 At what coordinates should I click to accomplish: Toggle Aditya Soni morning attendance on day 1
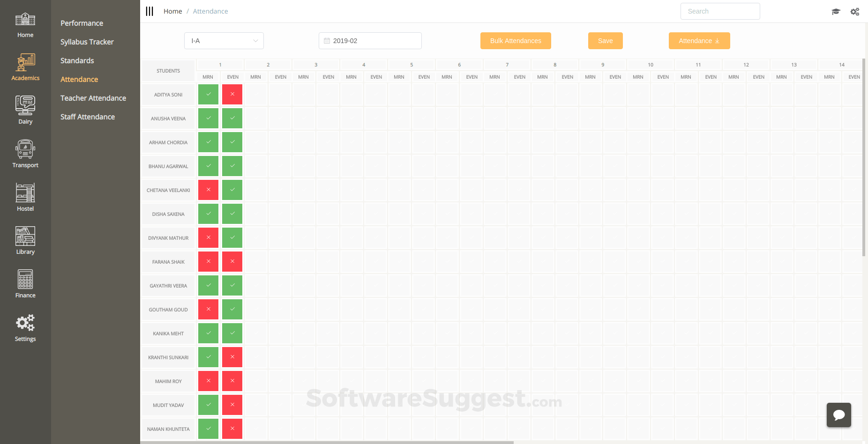(x=208, y=94)
